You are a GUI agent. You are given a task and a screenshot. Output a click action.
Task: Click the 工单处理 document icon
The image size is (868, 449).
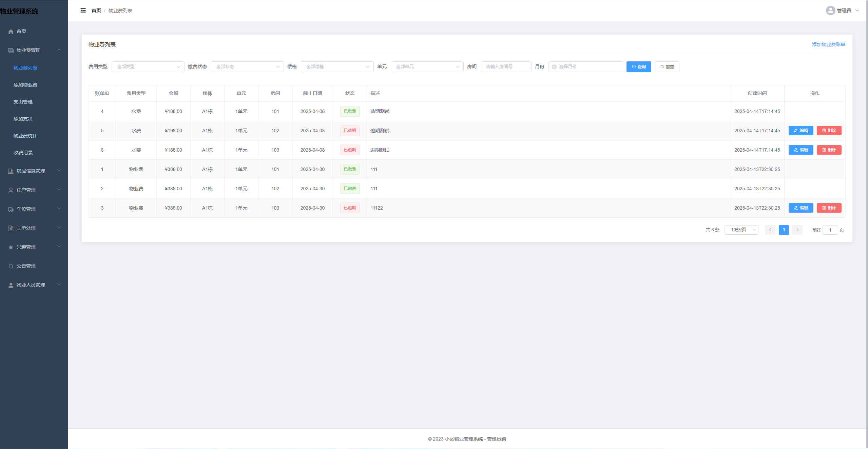point(11,228)
